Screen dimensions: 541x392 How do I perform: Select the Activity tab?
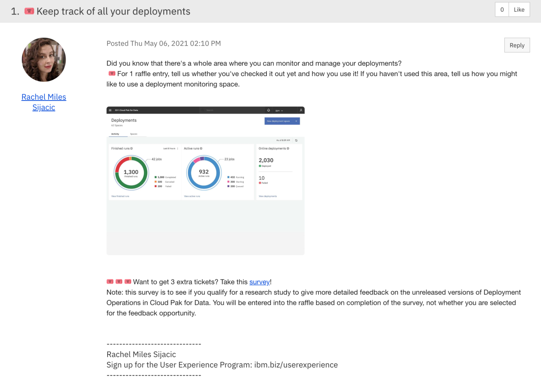[x=115, y=134]
